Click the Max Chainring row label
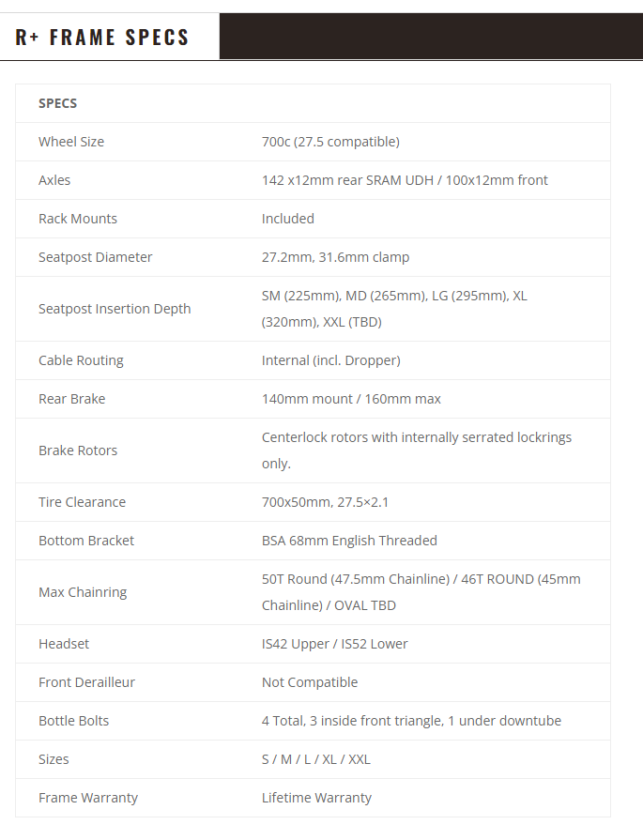 (83, 592)
